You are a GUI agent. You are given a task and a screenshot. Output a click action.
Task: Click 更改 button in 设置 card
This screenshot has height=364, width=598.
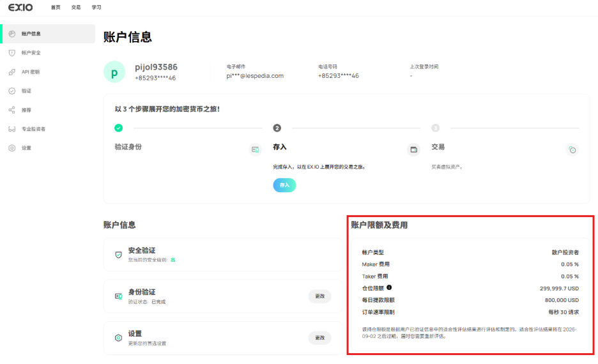point(319,338)
